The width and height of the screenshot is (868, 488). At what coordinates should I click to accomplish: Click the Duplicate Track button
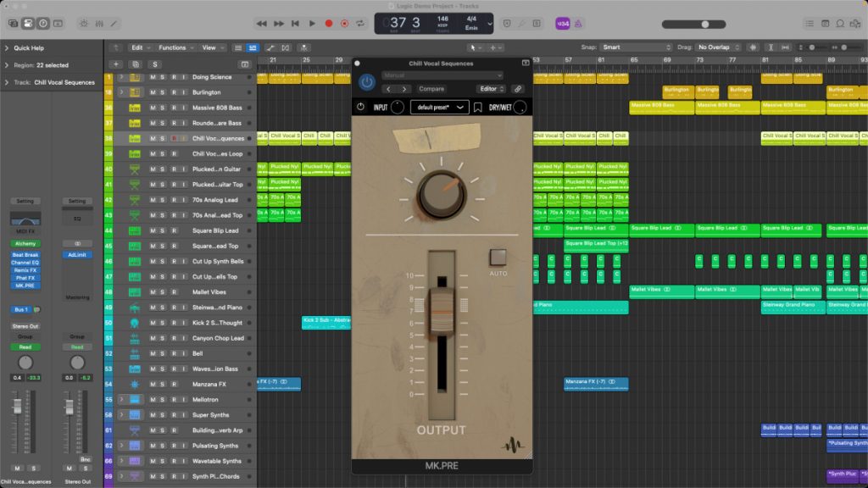point(136,64)
